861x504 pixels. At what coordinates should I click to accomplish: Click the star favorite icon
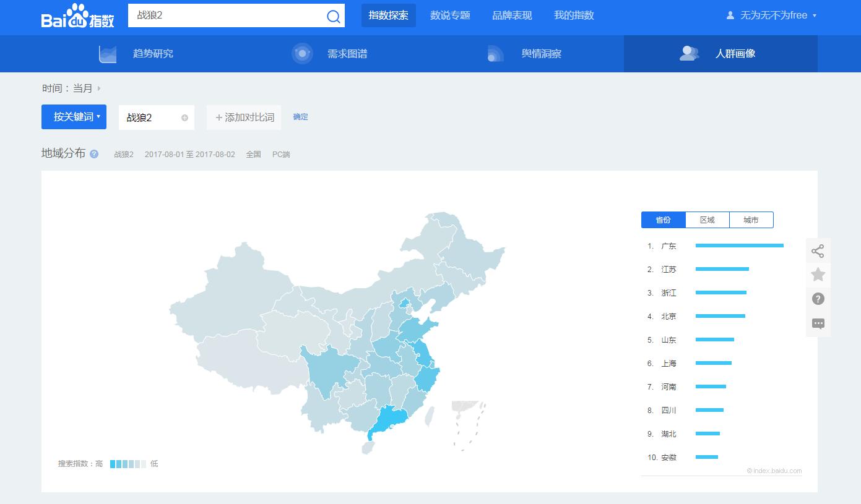tap(818, 275)
